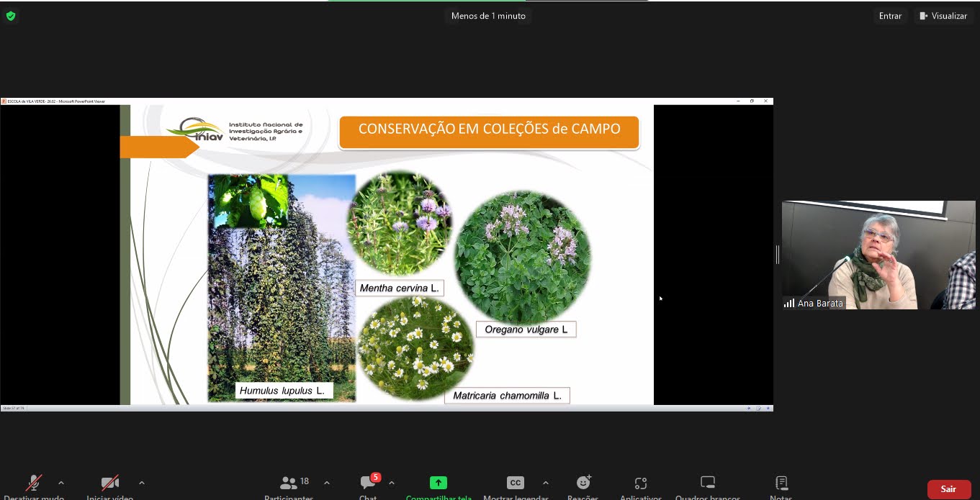This screenshot has height=500, width=980.
Task: Close the PowerPoint Viewer window
Action: [x=765, y=101]
